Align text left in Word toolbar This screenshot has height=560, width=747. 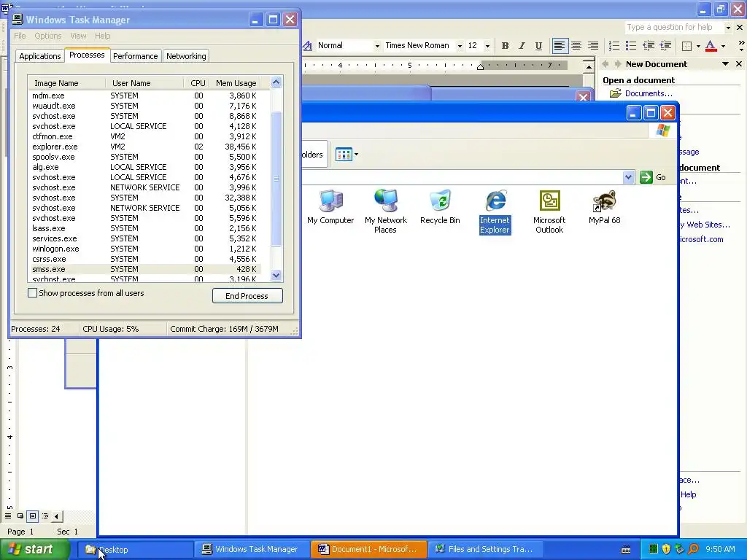click(560, 46)
